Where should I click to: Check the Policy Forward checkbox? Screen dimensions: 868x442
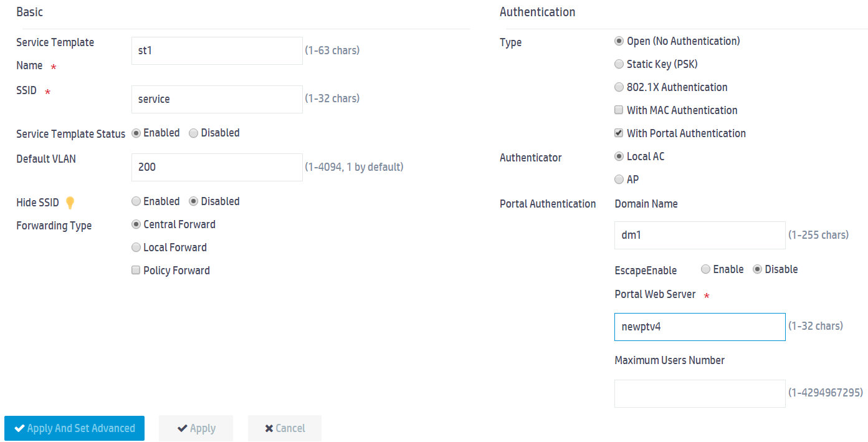(x=136, y=271)
